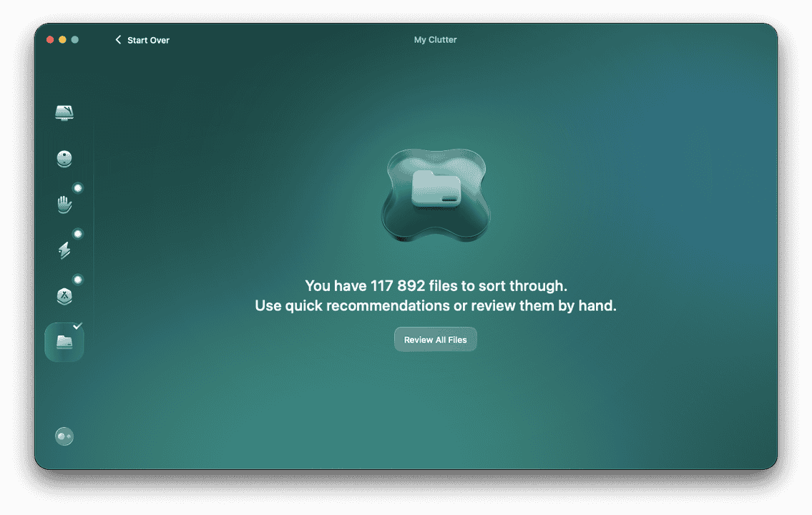This screenshot has width=812, height=515.
Task: Click the My Clutter title in the title bar
Action: click(436, 39)
